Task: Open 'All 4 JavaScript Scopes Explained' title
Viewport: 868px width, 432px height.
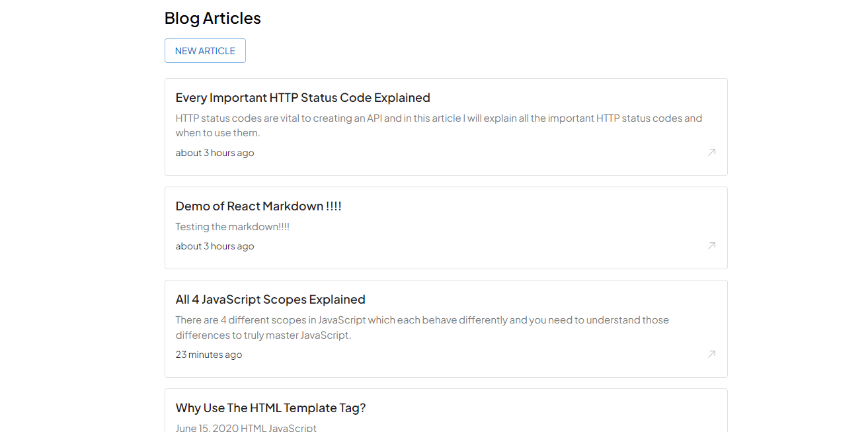Action: 270,300
